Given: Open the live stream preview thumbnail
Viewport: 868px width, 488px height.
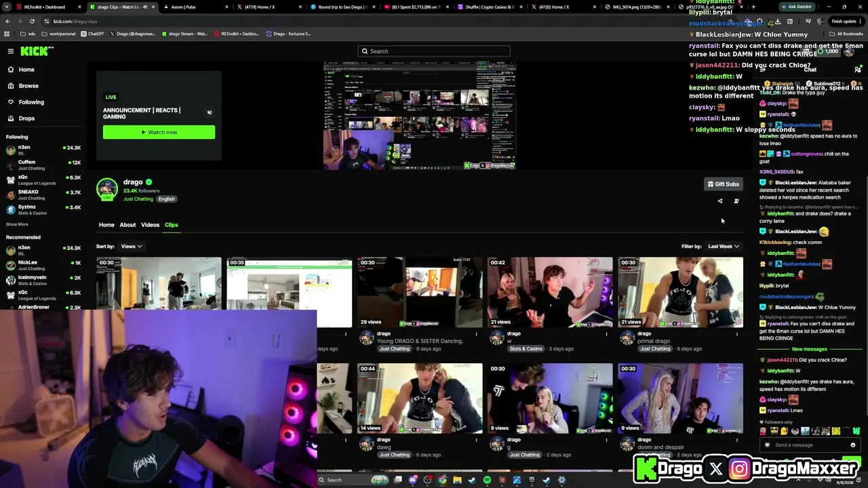Looking at the screenshot, I should click(420, 116).
